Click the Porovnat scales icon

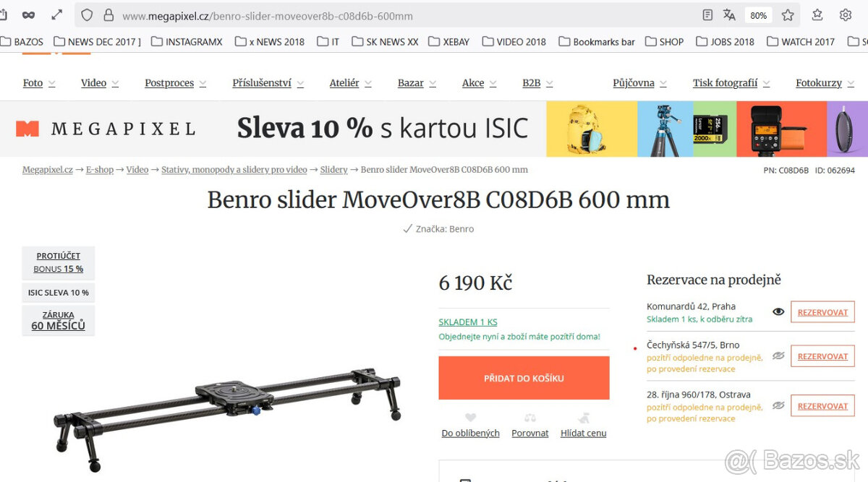tap(530, 418)
